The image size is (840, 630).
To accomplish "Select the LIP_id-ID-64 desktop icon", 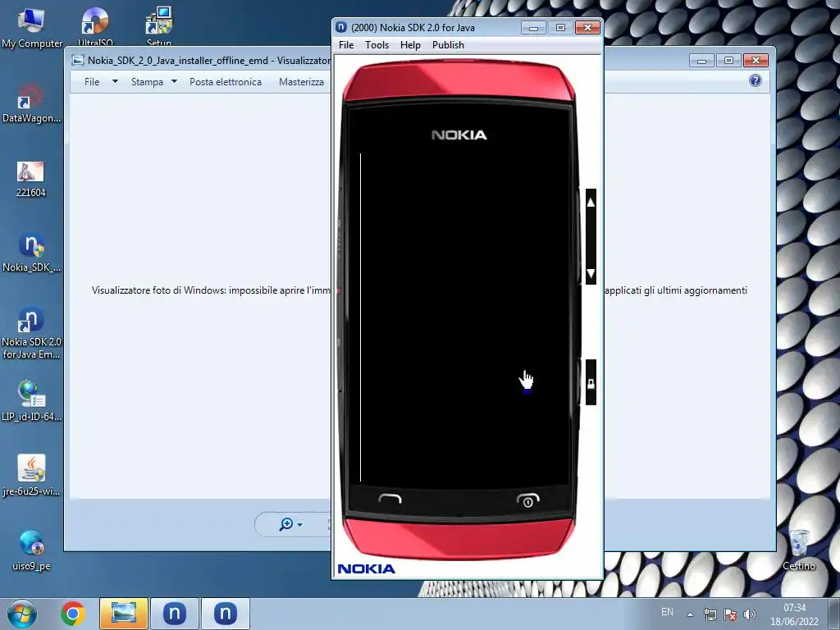I will coord(32,400).
